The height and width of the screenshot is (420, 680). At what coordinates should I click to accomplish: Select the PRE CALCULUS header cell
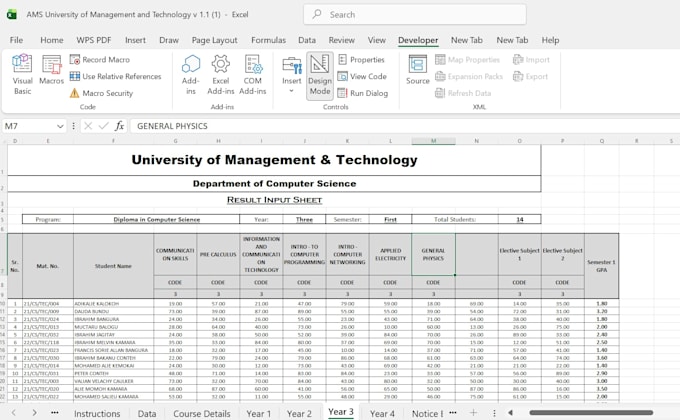click(x=218, y=254)
